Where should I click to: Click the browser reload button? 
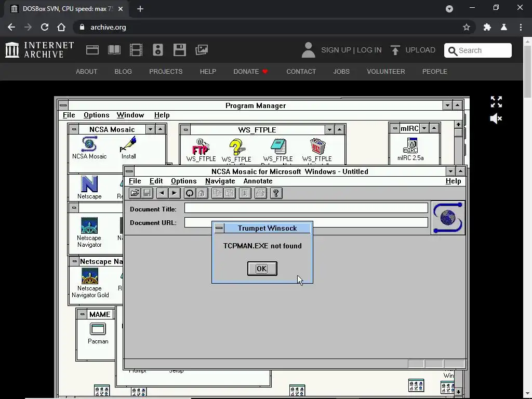[x=45, y=27]
